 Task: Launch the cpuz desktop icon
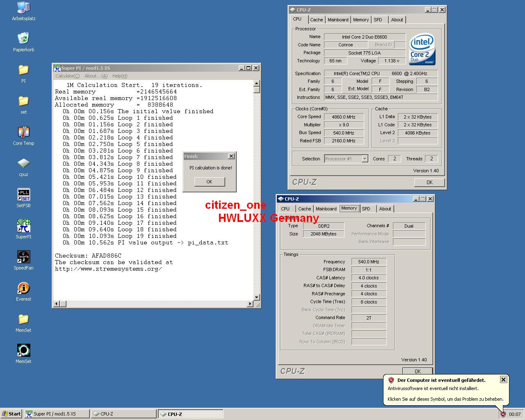(x=23, y=167)
